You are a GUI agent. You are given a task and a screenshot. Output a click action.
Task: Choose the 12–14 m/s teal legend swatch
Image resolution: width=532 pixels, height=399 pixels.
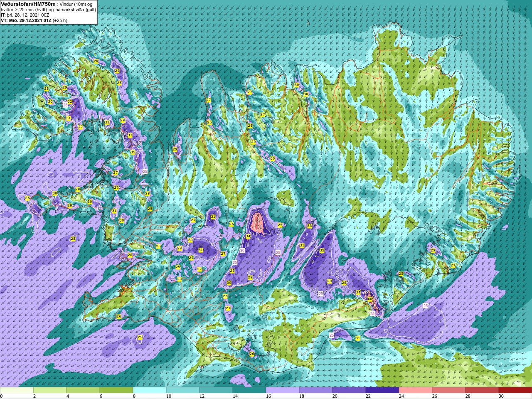[x=216, y=390]
